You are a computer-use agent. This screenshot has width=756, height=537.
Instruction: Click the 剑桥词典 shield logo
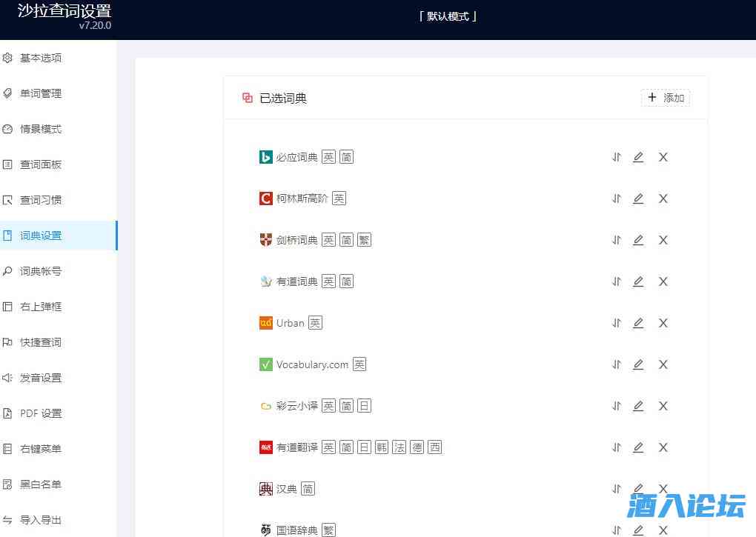pos(265,240)
